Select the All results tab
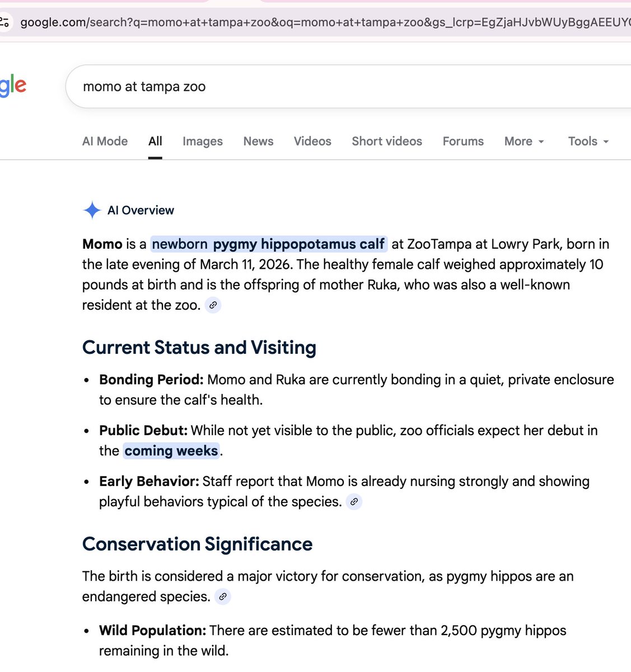The image size is (631, 672). (155, 142)
